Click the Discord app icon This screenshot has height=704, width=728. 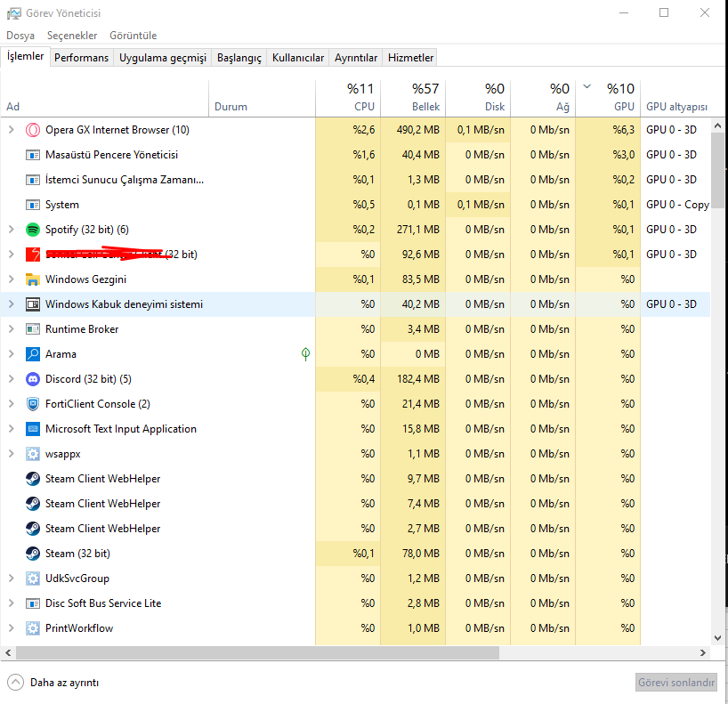pos(33,379)
